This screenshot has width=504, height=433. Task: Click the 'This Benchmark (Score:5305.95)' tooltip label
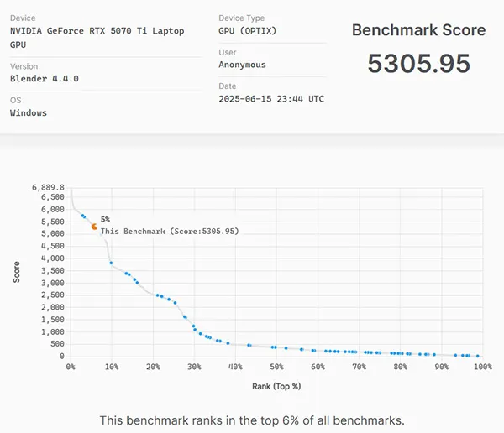[169, 231]
